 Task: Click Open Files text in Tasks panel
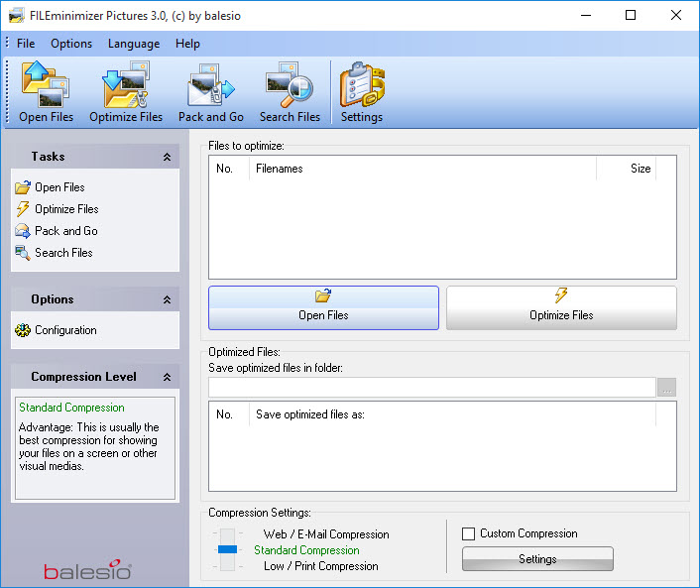59,187
